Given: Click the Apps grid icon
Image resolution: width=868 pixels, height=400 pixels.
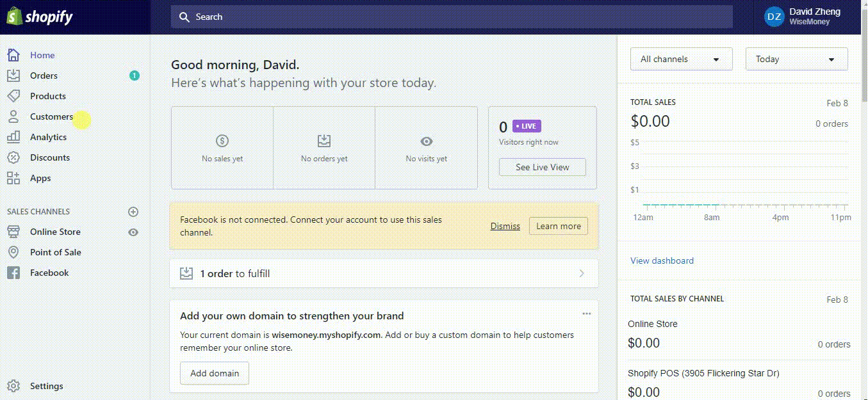Looking at the screenshot, I should 13,178.
